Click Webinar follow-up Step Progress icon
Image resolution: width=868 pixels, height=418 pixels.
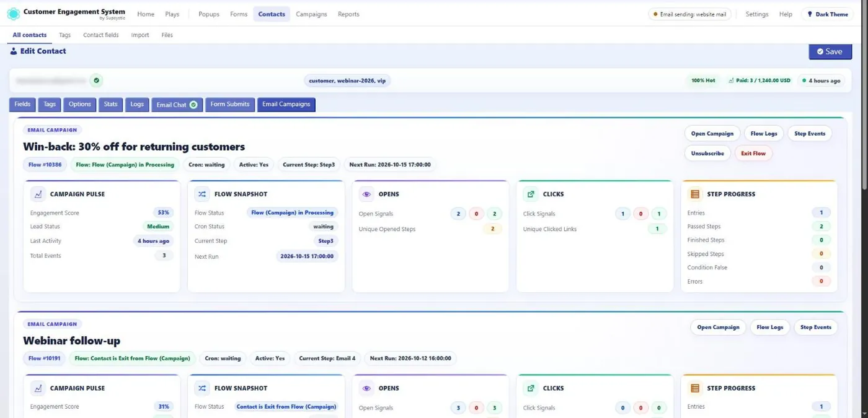coord(695,388)
